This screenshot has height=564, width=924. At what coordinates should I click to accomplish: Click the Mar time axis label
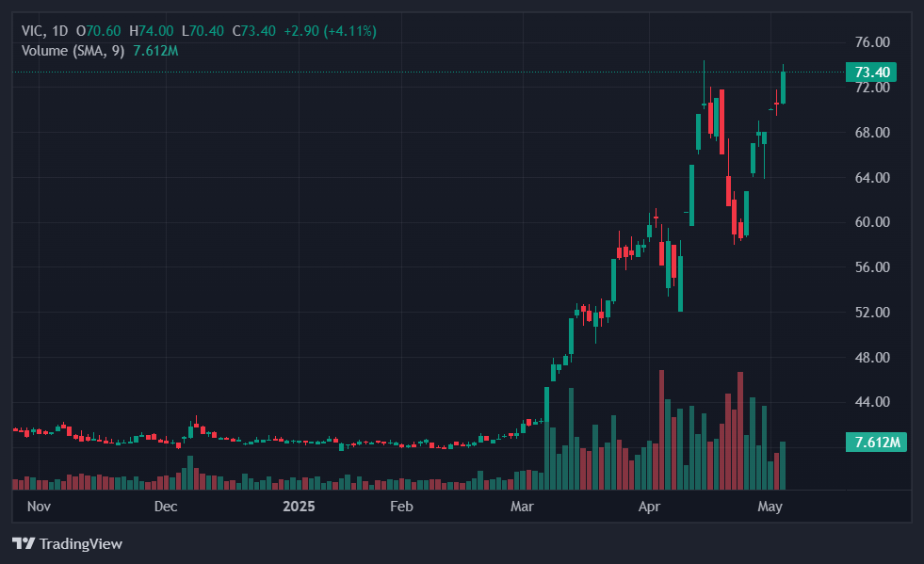[522, 507]
